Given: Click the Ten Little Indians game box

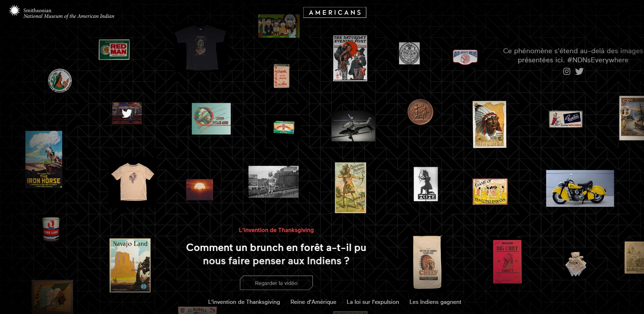Looking at the screenshot, I should (x=490, y=191).
